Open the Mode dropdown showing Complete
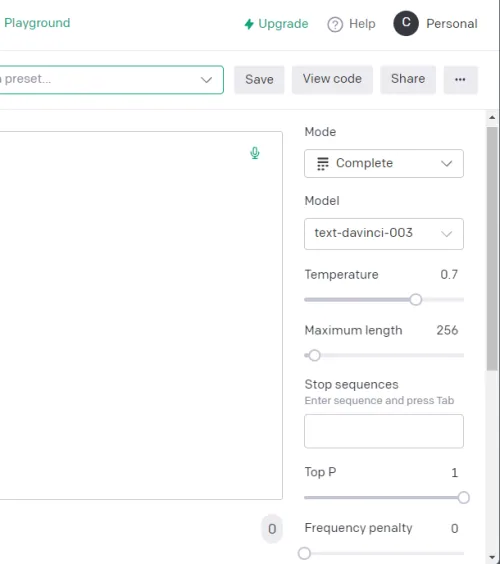 click(x=384, y=163)
